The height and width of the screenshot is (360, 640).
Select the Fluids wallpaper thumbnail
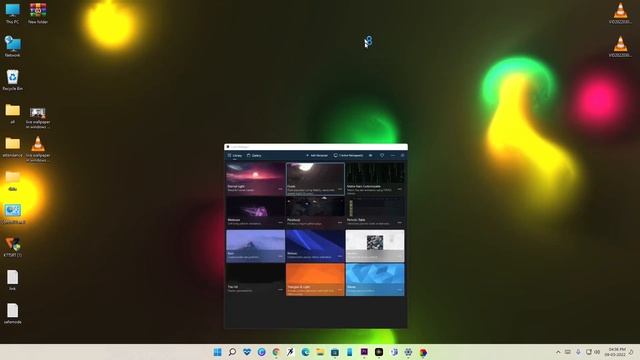pyautogui.click(x=315, y=179)
